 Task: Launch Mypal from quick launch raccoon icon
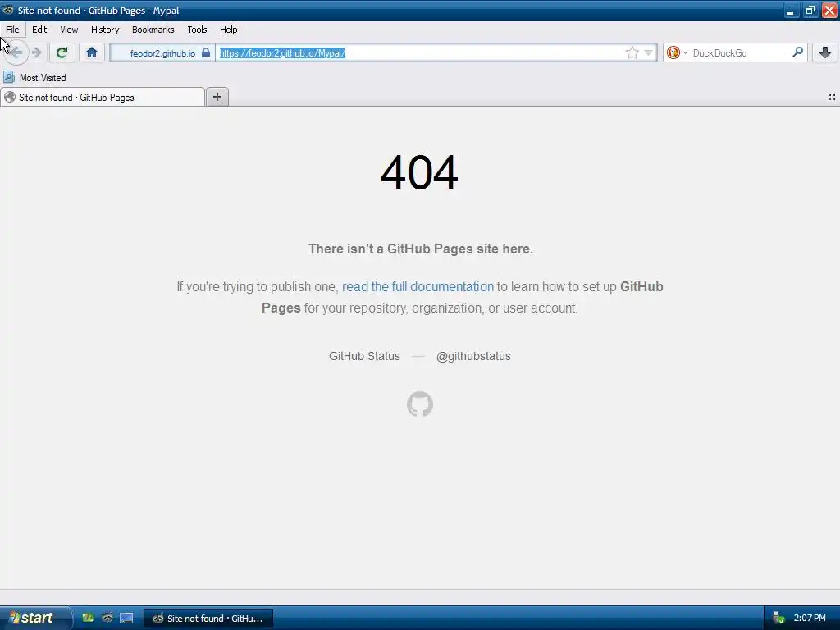pos(107,618)
